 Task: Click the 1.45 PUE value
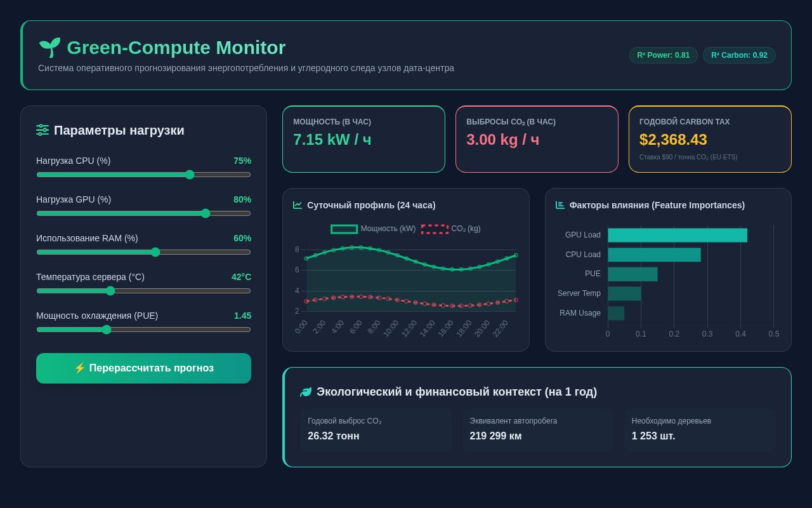242,316
